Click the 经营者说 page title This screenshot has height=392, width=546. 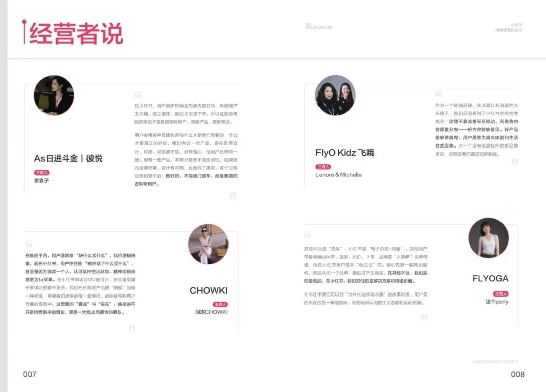click(x=76, y=34)
